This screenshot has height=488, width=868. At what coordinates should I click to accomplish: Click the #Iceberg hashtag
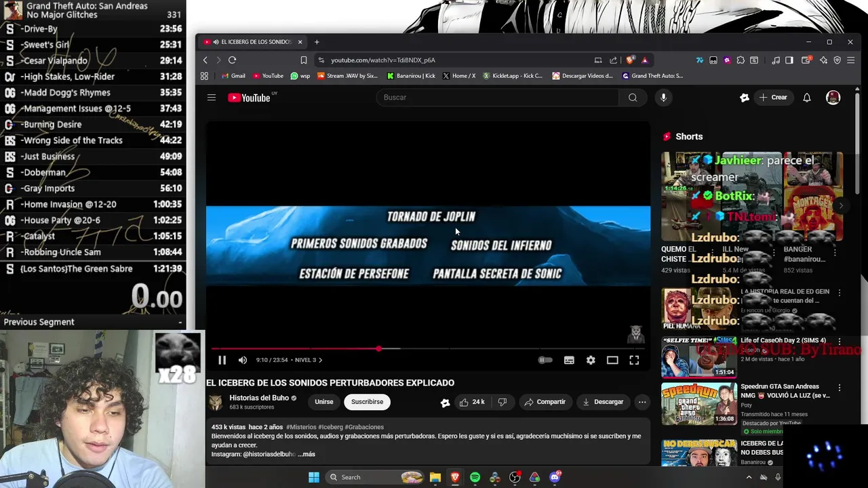(331, 427)
